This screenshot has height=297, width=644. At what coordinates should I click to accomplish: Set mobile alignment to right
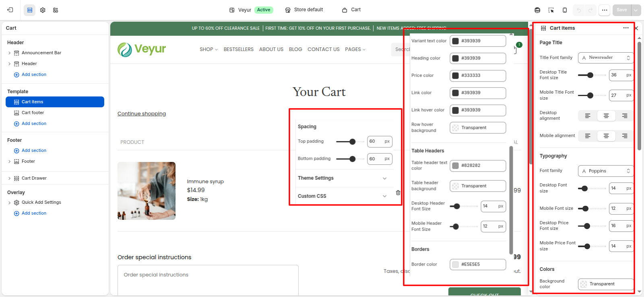(x=625, y=136)
